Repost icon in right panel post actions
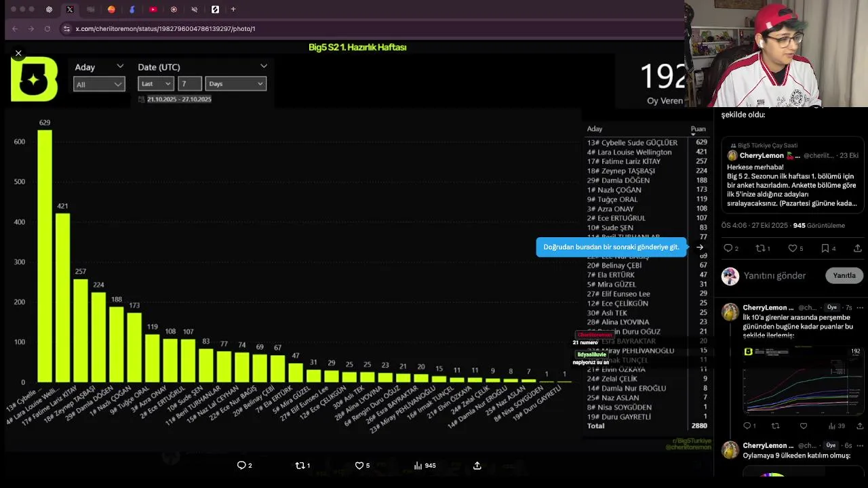Viewport: 868px width, 488px height. [761, 249]
